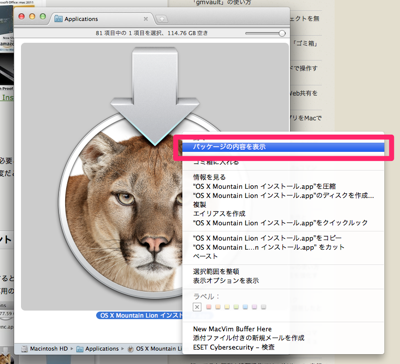Close the Applications tab with its X

point(146,19)
